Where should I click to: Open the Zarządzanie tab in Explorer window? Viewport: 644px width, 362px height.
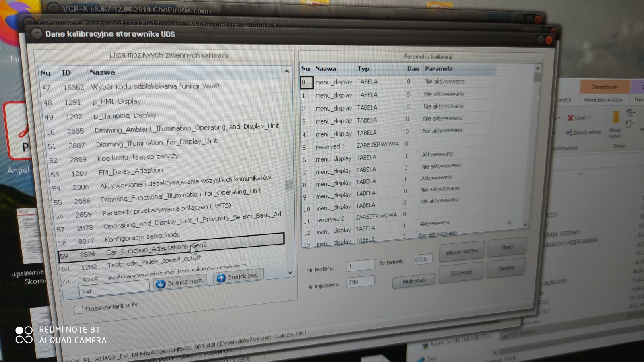(604, 87)
